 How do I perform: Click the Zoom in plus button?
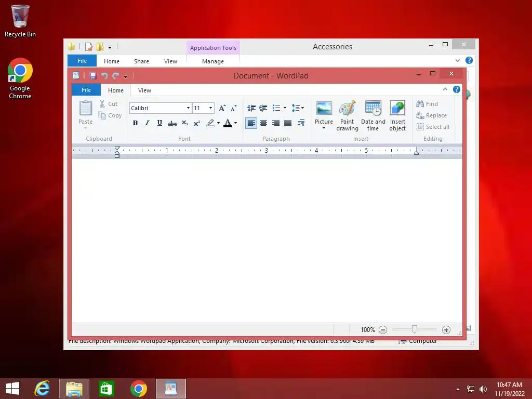(446, 330)
